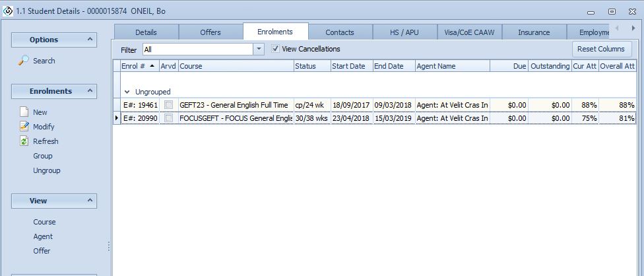Open the Visa/CoE CAAW tab
Image resolution: width=644 pixels, height=276 pixels.
[469, 32]
